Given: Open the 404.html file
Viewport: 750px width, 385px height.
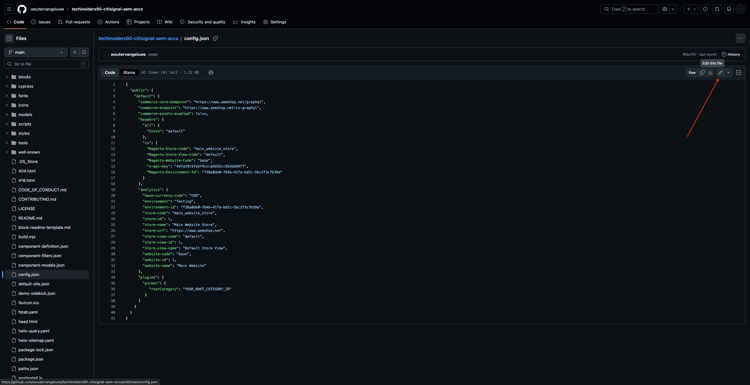Looking at the screenshot, I should pos(27,171).
